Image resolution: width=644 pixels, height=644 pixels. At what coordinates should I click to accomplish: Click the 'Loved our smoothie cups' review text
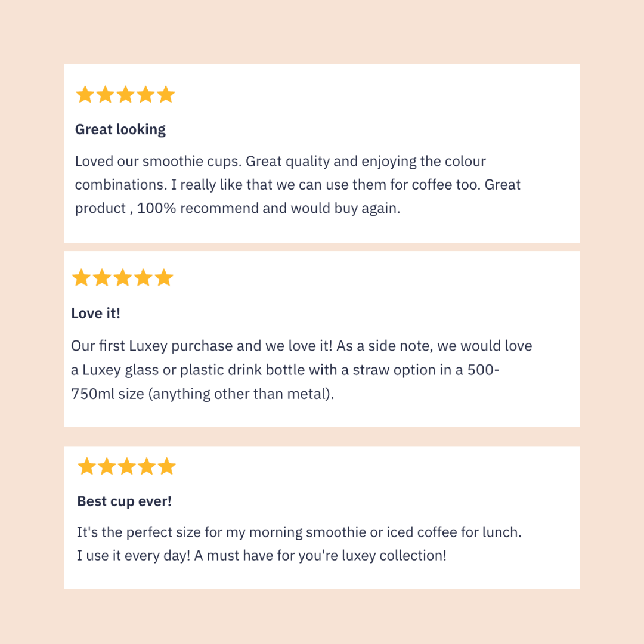[280, 162]
